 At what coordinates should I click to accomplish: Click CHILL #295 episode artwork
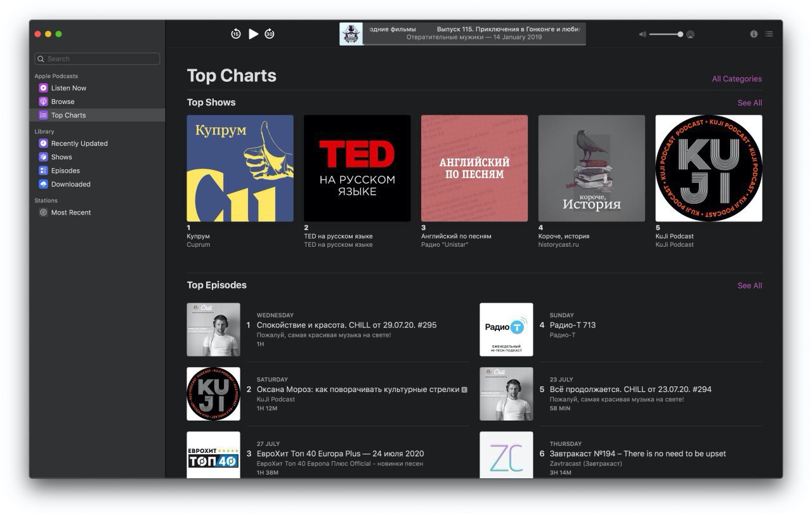[213, 329]
